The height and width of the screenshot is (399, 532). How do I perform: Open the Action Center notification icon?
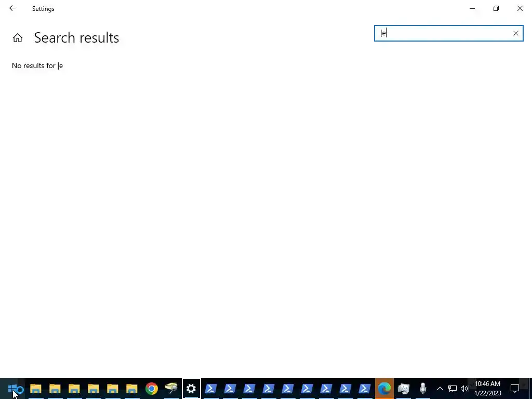(x=515, y=389)
